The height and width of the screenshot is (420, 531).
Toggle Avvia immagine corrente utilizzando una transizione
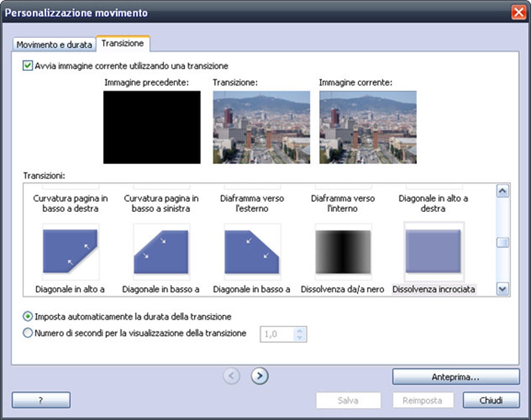pos(28,66)
